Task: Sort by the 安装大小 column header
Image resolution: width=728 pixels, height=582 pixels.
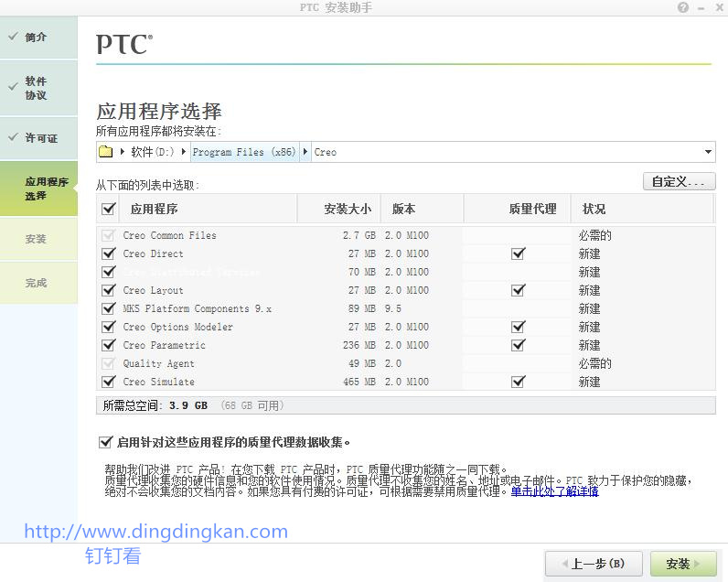Action: coord(338,209)
